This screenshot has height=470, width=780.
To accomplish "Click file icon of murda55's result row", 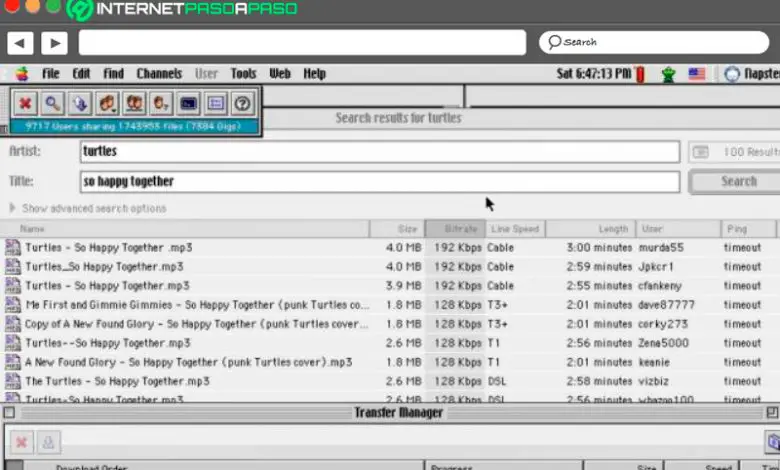I will pos(12,247).
